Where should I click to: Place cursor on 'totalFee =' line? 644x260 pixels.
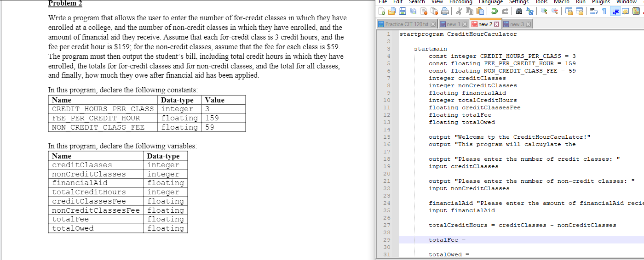coord(447,240)
